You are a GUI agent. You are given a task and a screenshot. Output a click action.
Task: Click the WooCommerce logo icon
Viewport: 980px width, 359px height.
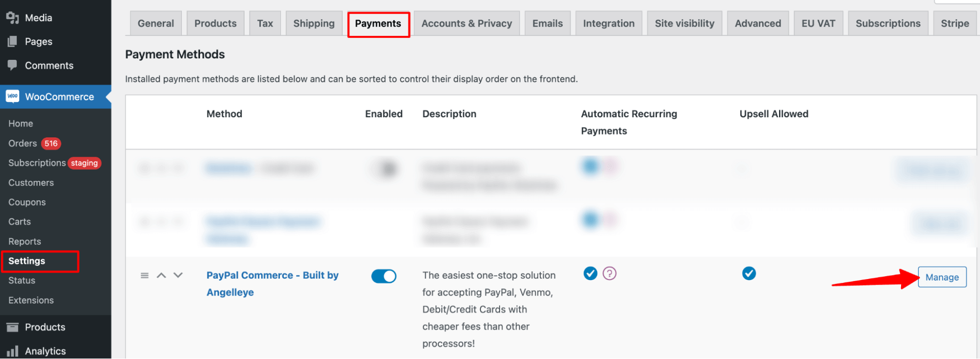pyautogui.click(x=13, y=97)
